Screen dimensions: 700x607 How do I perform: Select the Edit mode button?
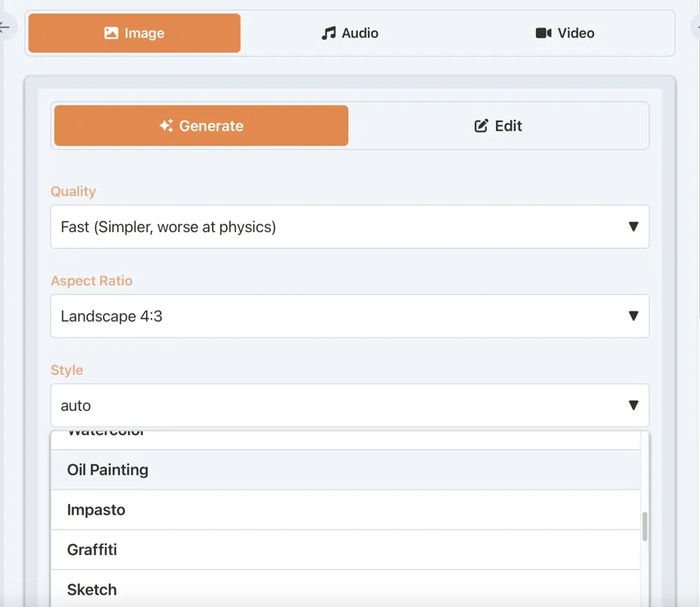coord(498,125)
